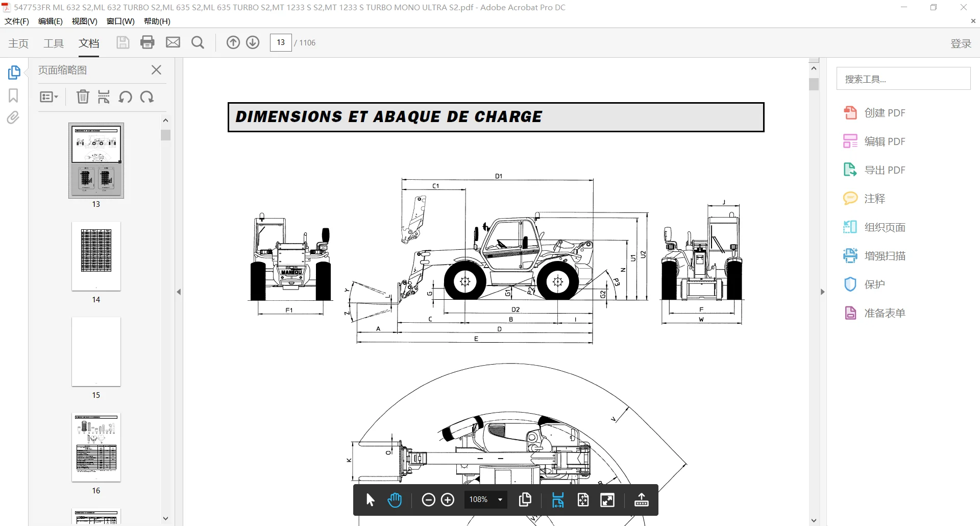Click the document vertical scrollbar thumb
Image resolution: width=980 pixels, height=526 pixels.
(x=814, y=84)
